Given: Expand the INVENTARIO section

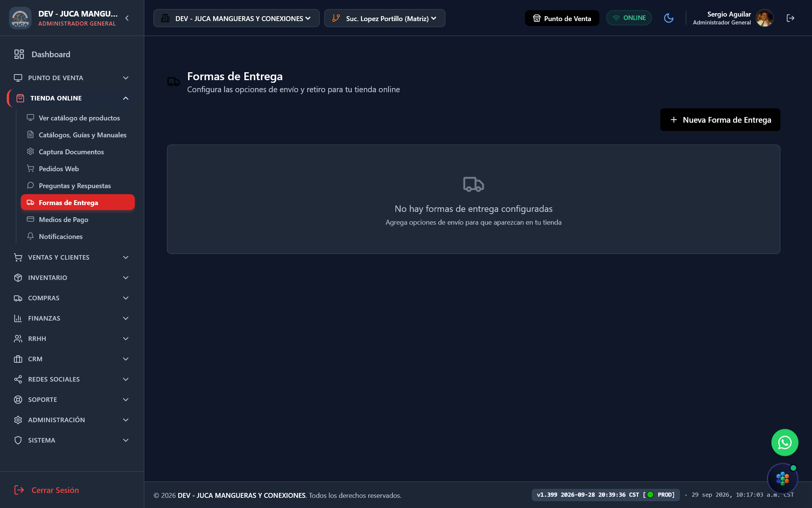Looking at the screenshot, I should (71, 278).
